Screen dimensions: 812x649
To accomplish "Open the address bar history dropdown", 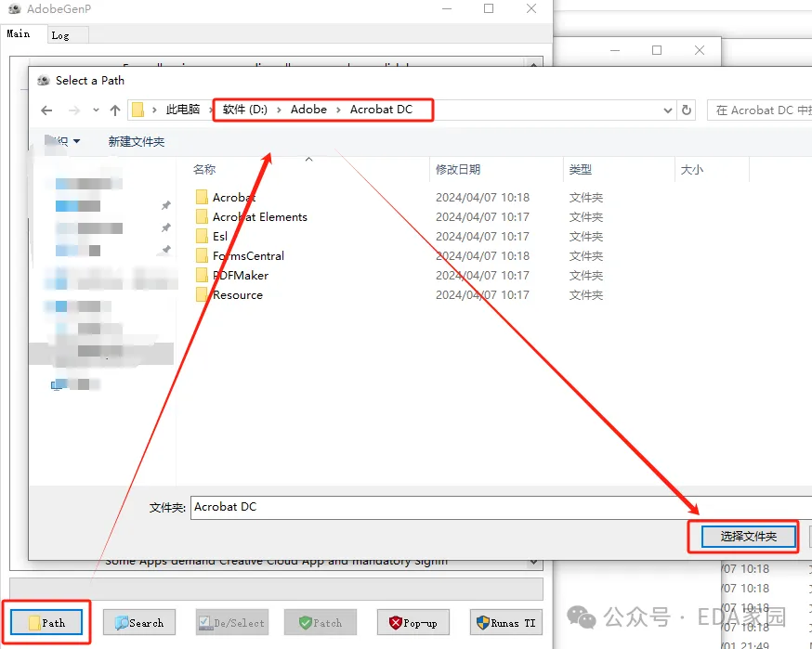I will tap(668, 110).
